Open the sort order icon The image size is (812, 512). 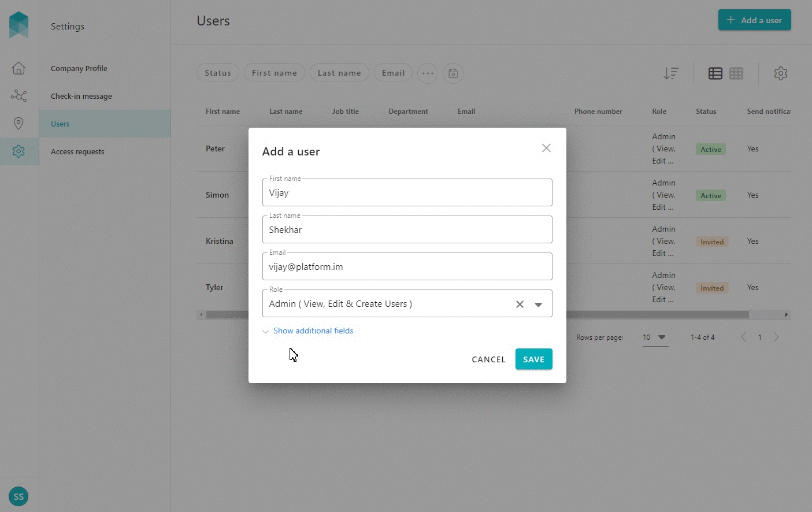coord(671,73)
